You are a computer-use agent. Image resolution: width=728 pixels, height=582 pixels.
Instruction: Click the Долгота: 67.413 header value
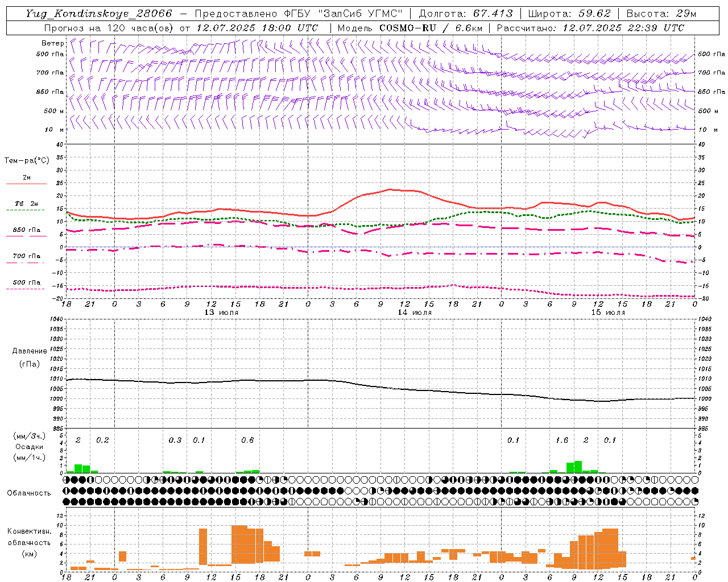coord(466,14)
